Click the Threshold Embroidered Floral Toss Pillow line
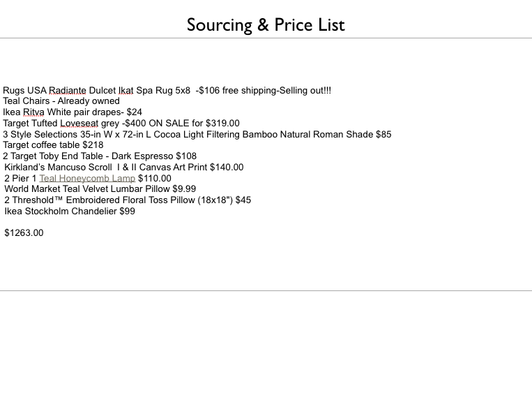 click(x=128, y=200)
